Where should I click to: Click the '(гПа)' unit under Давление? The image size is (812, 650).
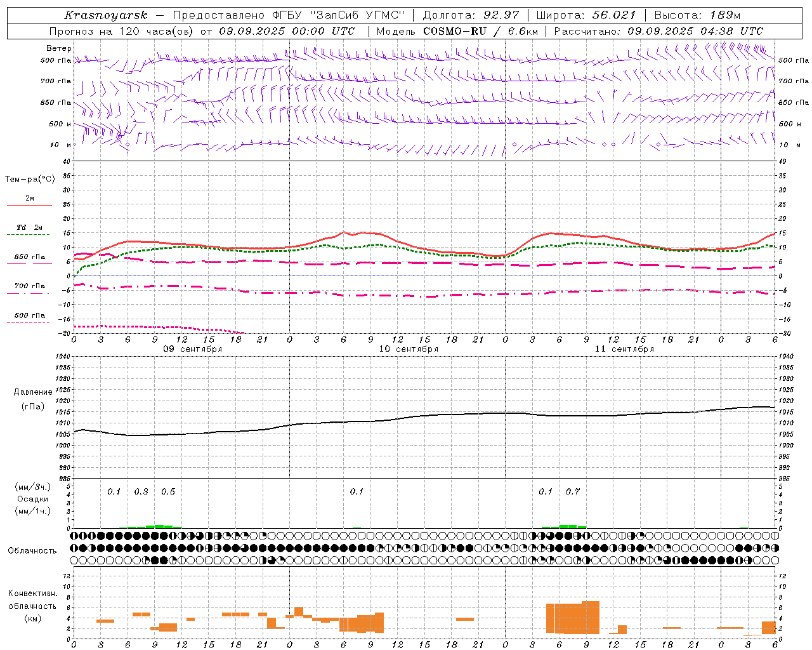click(32, 407)
